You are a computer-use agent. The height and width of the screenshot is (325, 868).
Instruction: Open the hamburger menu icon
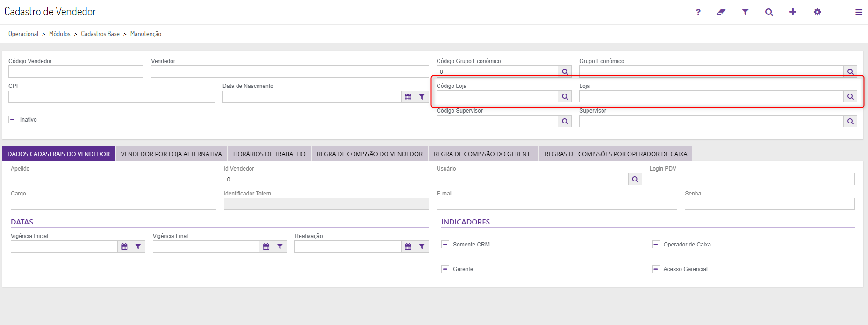tap(859, 12)
